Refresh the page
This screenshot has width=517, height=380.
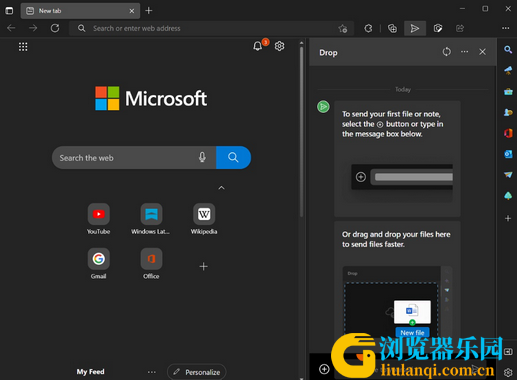pos(55,28)
